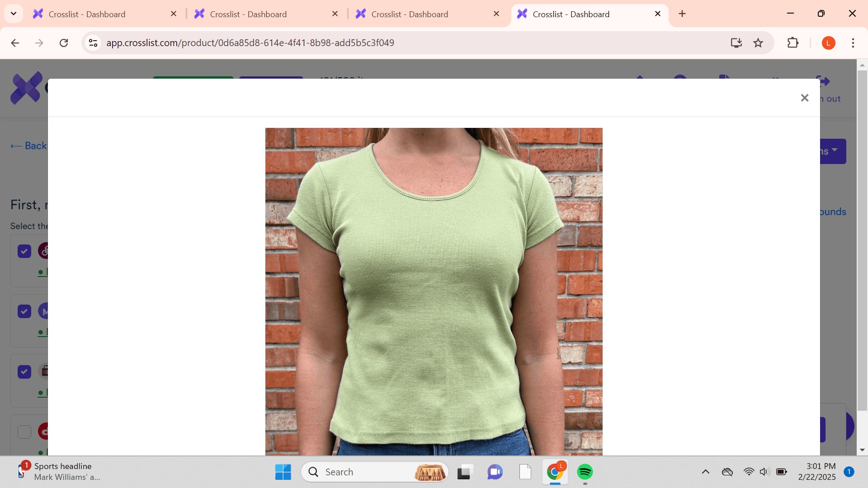The width and height of the screenshot is (868, 488).
Task: Close the third Crosslist Dashboard tab
Action: [x=496, y=14]
